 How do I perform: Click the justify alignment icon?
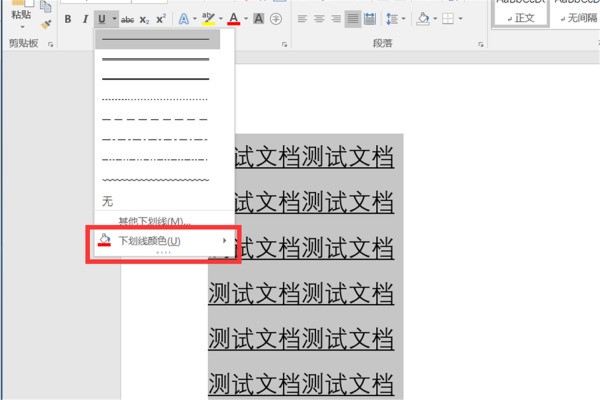353,19
